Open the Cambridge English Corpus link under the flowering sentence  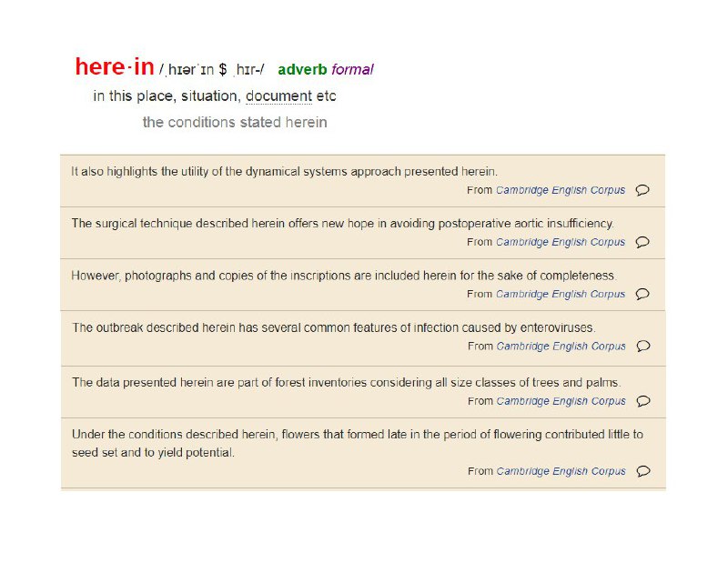[x=561, y=470]
